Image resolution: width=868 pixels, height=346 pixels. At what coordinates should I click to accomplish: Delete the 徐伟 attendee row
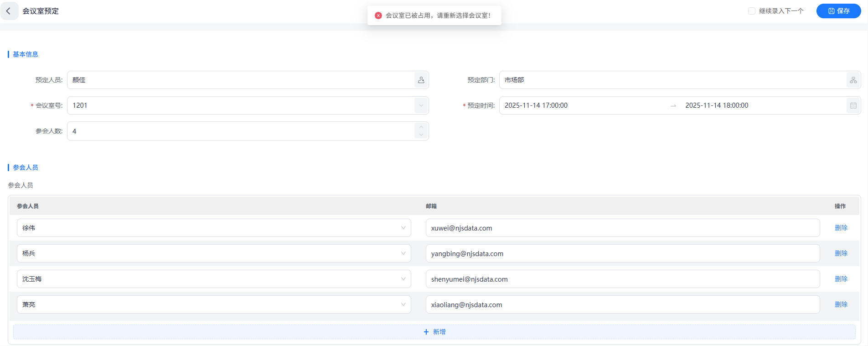click(x=841, y=228)
